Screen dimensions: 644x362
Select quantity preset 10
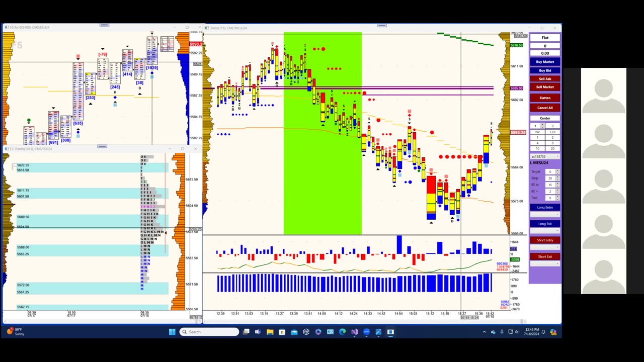[537, 148]
